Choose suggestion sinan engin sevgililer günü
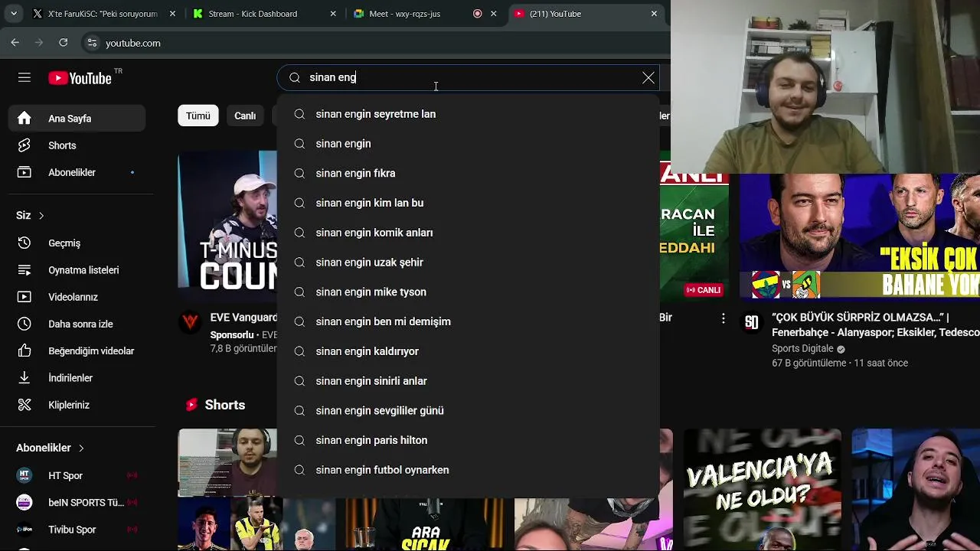The width and height of the screenshot is (980, 551). 468,411
